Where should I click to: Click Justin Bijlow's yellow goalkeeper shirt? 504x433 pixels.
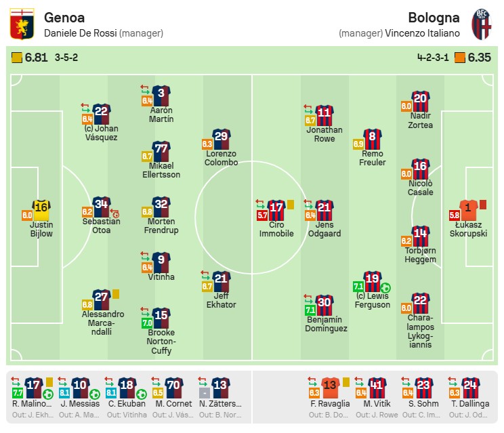pos(43,207)
